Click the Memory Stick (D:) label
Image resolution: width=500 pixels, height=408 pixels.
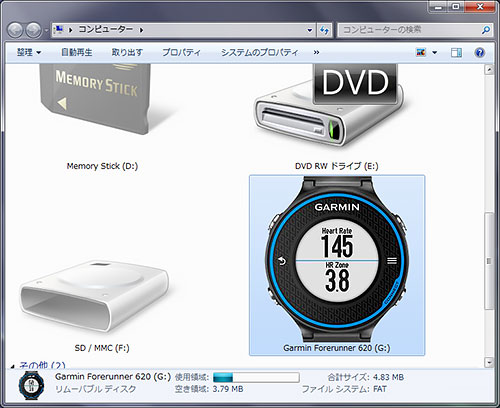coord(102,166)
